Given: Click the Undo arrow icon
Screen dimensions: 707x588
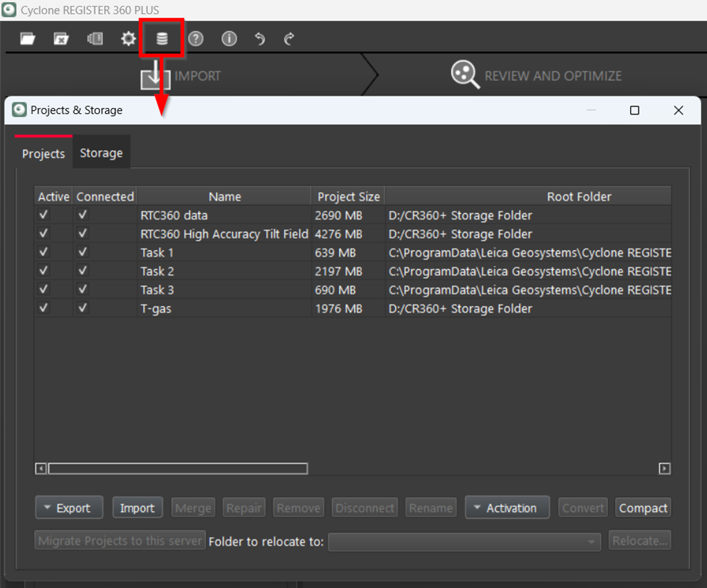Looking at the screenshot, I should tap(260, 39).
